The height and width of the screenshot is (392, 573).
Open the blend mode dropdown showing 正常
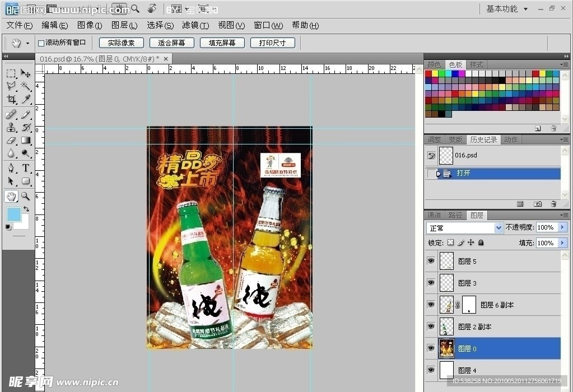[x=497, y=227]
